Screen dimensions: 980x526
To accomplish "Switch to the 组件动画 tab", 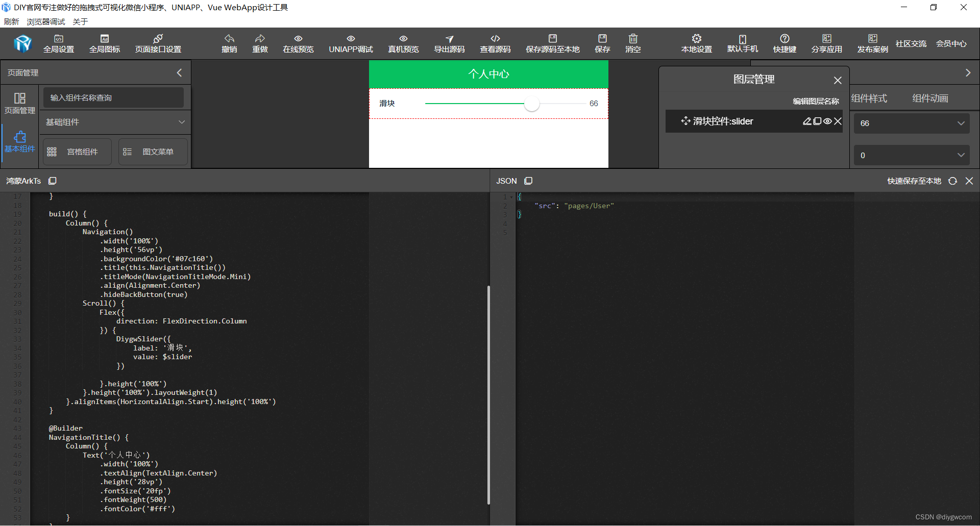I will (930, 98).
